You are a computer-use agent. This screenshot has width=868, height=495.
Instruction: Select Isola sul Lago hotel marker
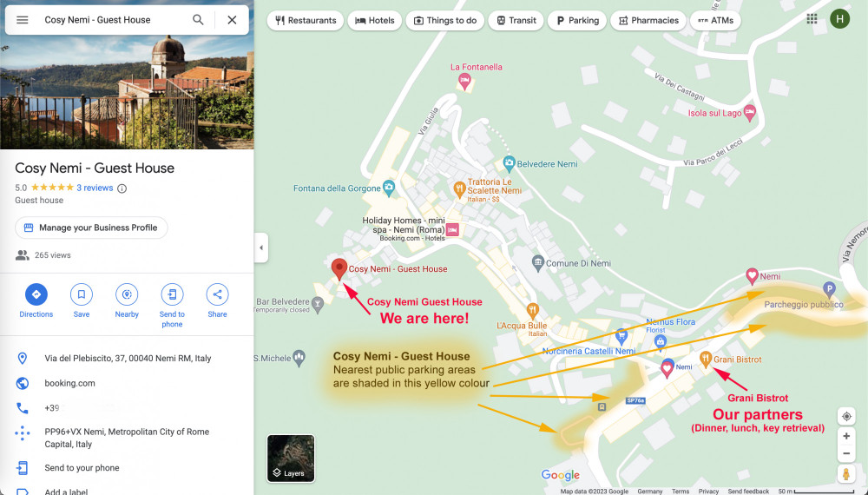[x=750, y=113]
